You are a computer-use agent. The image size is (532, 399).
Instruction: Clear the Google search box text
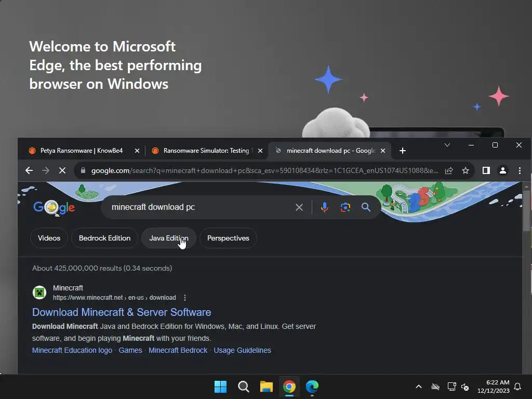coord(299,207)
